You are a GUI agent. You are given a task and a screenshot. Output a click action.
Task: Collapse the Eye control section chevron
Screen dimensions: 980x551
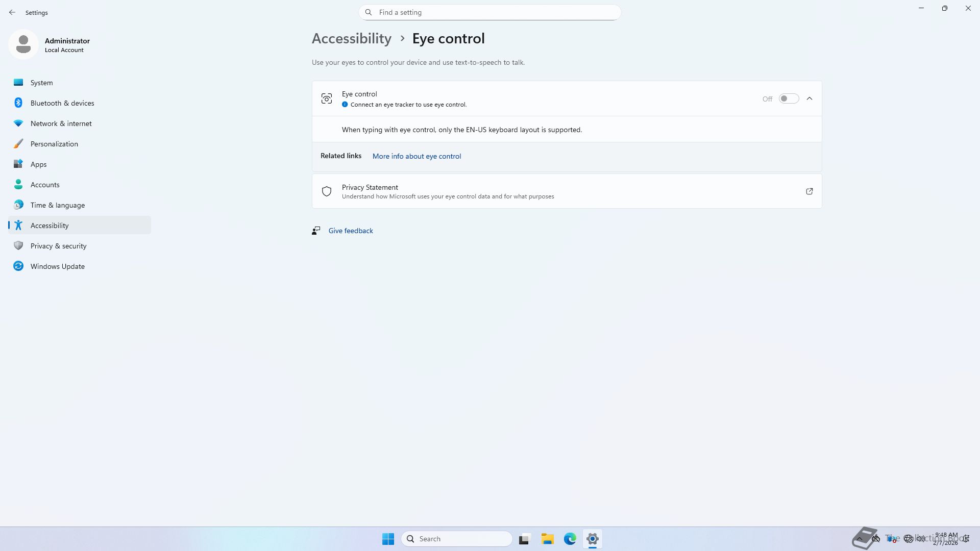[810, 98]
